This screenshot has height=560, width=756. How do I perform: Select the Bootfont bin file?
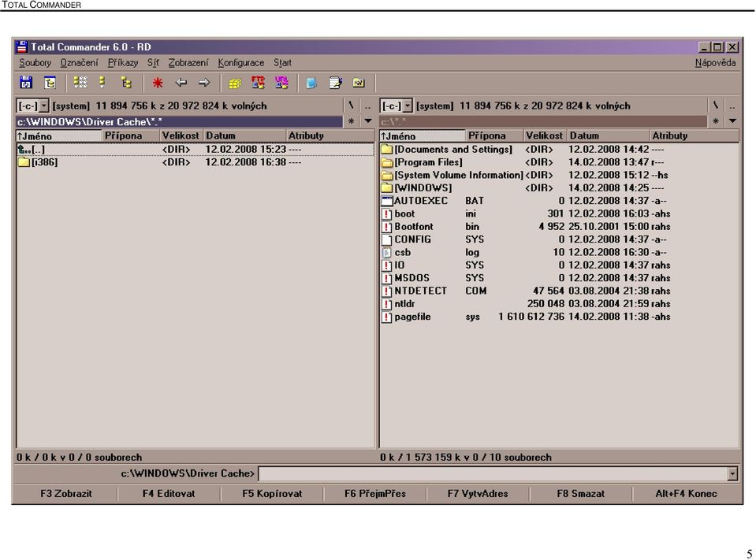pyautogui.click(x=559, y=227)
